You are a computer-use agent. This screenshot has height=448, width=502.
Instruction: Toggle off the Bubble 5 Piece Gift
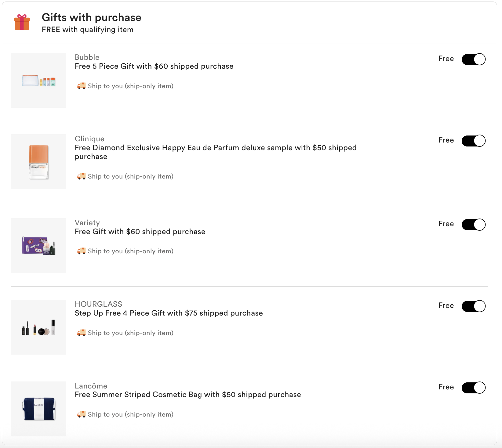(473, 59)
